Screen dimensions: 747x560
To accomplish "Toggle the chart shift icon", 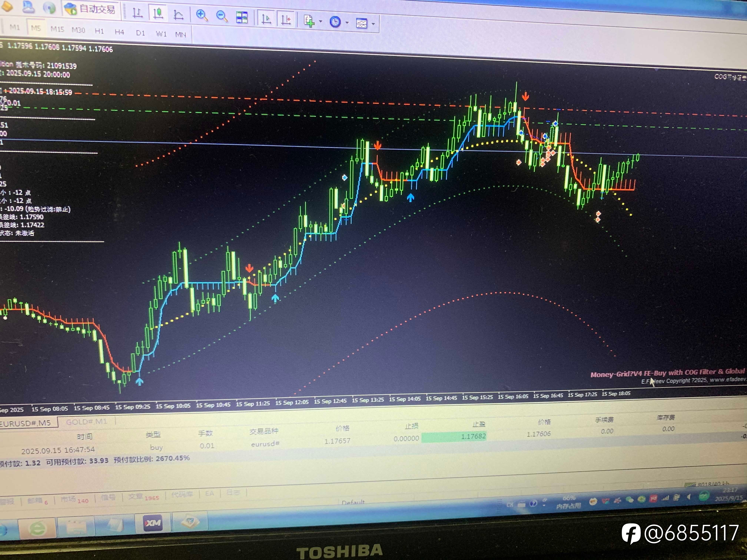I will point(286,20).
